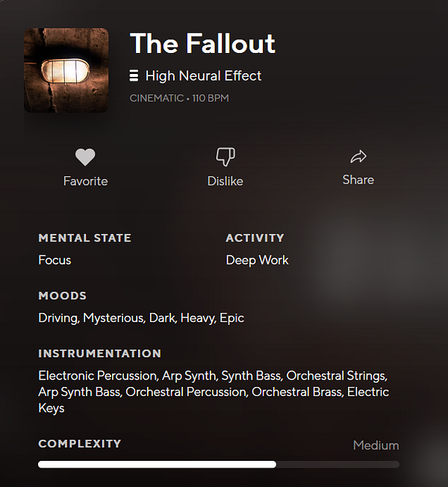Click the Epic mood tag
The height and width of the screenshot is (487, 448).
pyautogui.click(x=231, y=317)
